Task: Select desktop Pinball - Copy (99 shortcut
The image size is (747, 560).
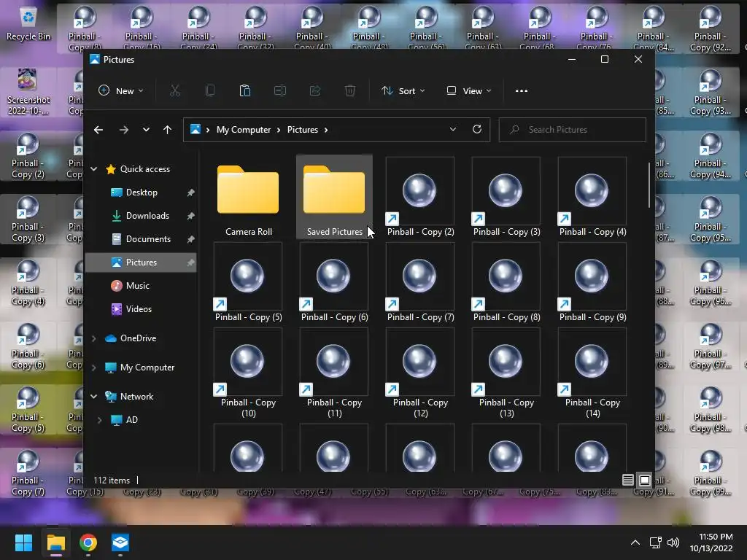Action: pyautogui.click(x=710, y=473)
